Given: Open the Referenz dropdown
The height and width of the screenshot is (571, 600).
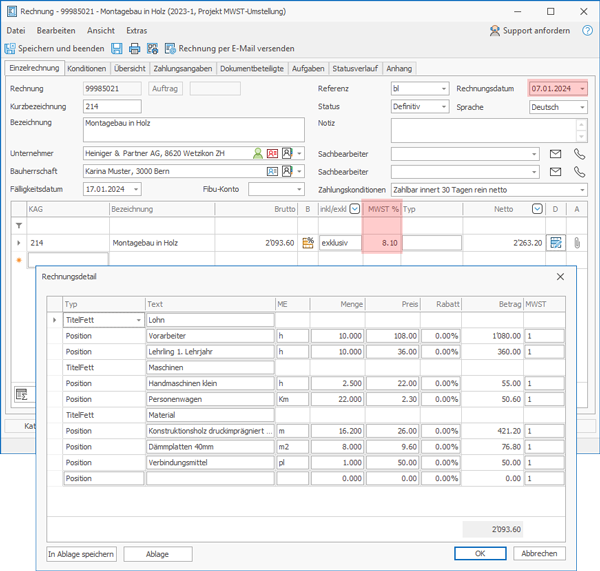Looking at the screenshot, I should pyautogui.click(x=443, y=89).
